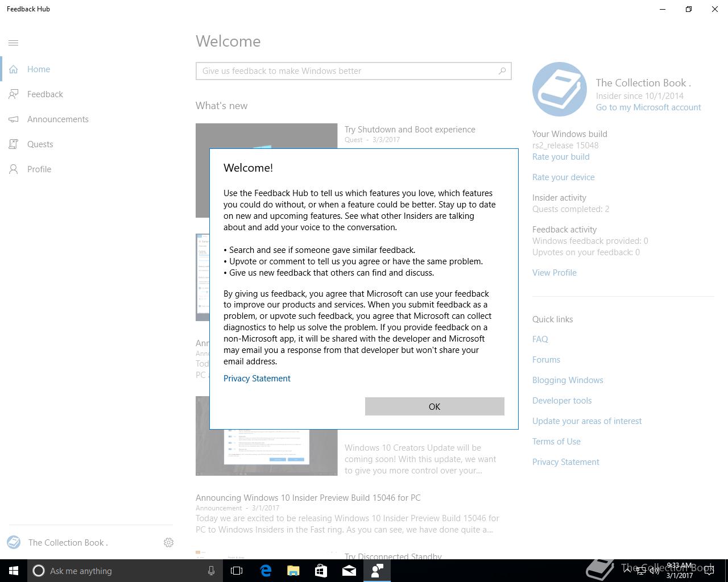Viewport: 728px width, 582px height.
Task: Open Developer tools link
Action: tap(562, 401)
